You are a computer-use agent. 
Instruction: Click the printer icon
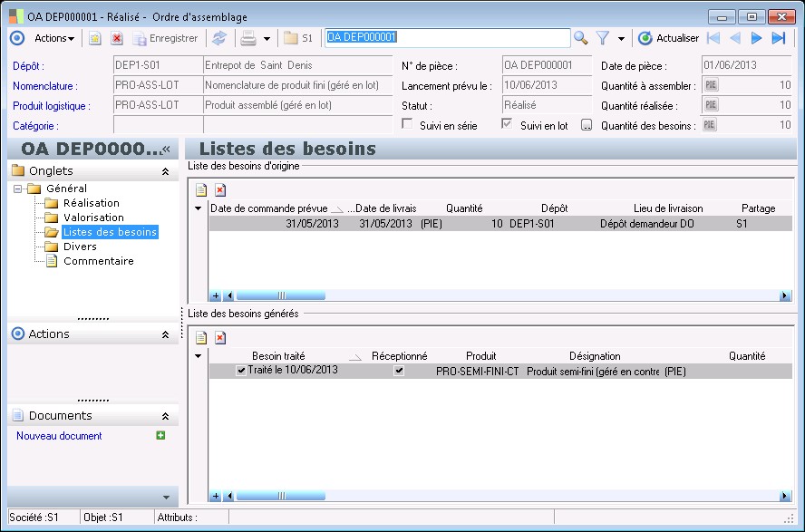click(247, 38)
